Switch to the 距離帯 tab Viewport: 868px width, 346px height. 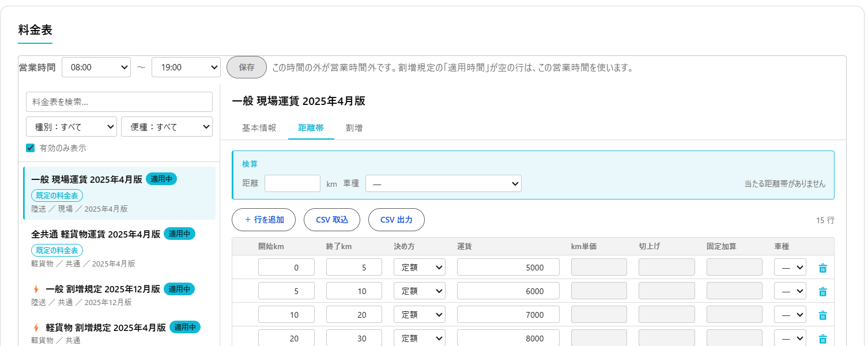pyautogui.click(x=311, y=128)
